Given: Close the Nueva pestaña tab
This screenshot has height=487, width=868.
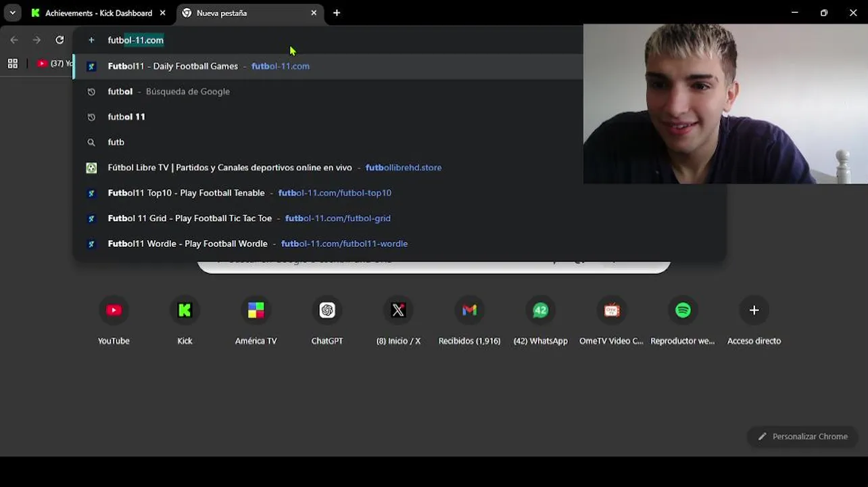Looking at the screenshot, I should (x=314, y=13).
